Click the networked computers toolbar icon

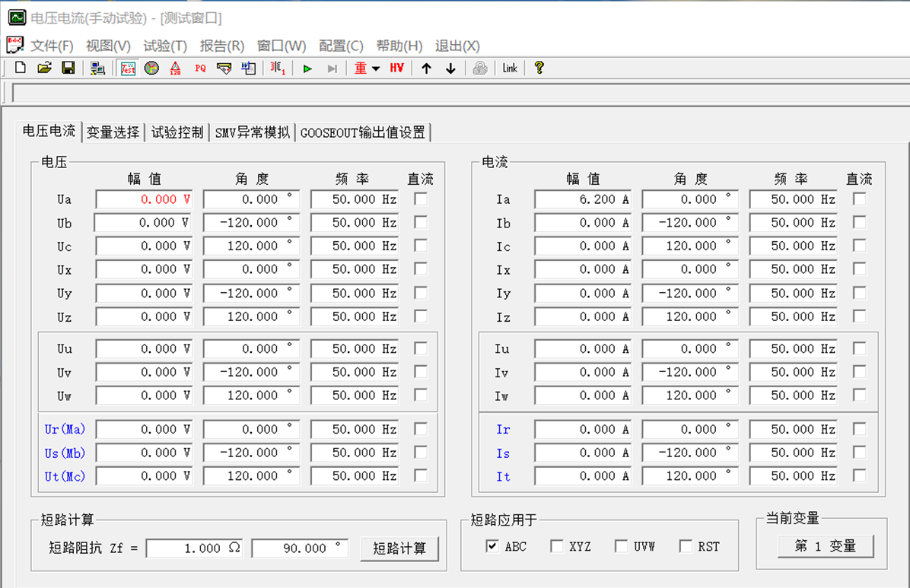click(97, 68)
